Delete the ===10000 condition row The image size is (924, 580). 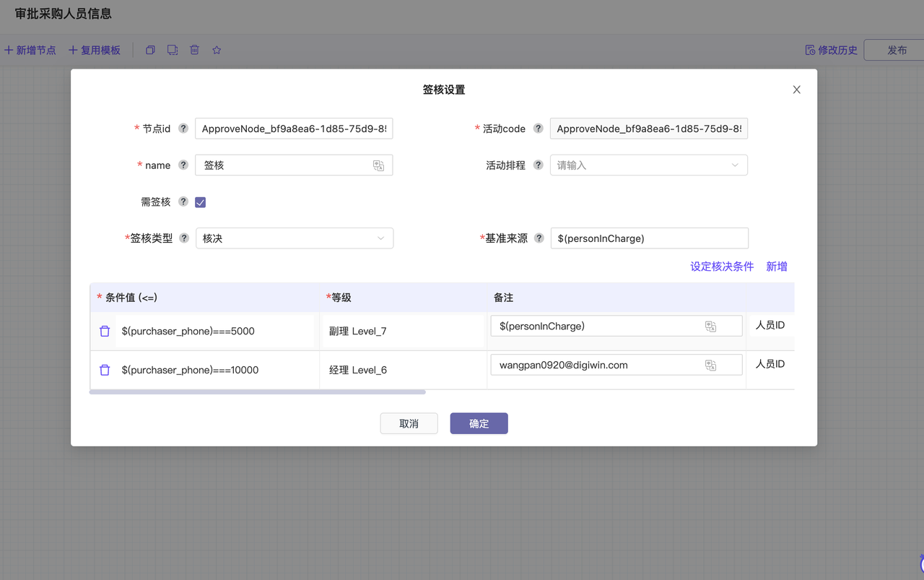tap(105, 370)
